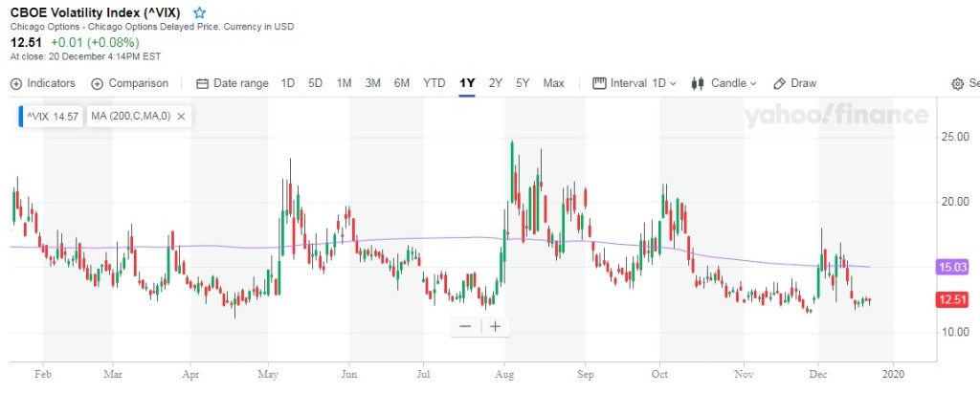Open the Date range calendar icon
The width and height of the screenshot is (980, 394).
pos(202,83)
